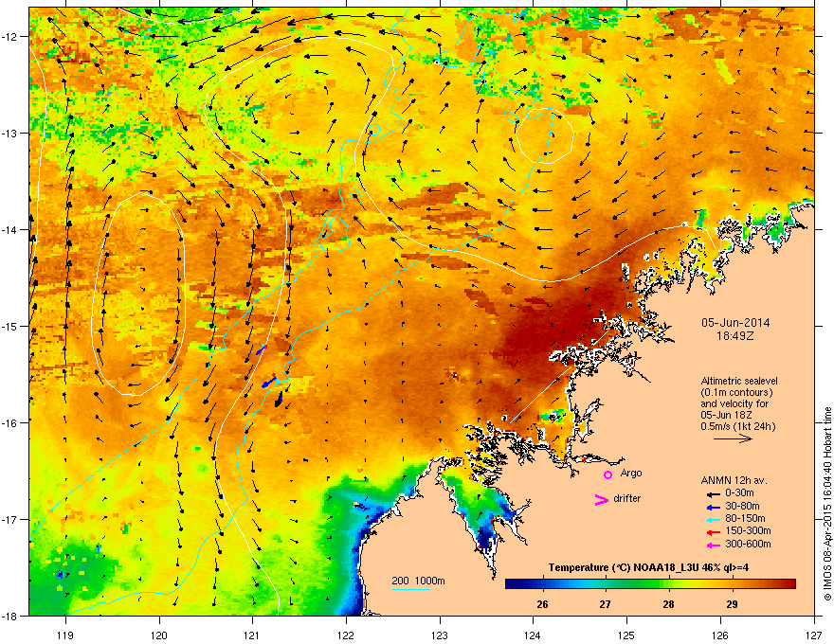Click longitude axis label "119"
Image resolution: width=834 pixels, height=644 pixels.
[x=65, y=635]
